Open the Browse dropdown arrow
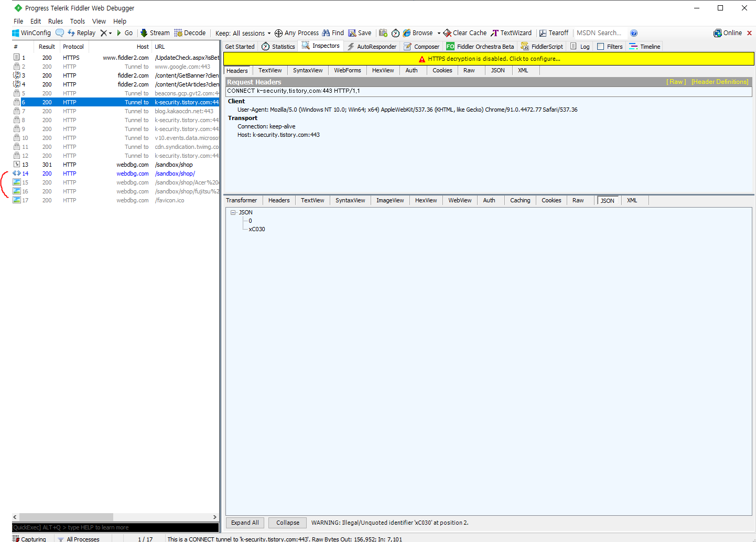 click(x=439, y=33)
